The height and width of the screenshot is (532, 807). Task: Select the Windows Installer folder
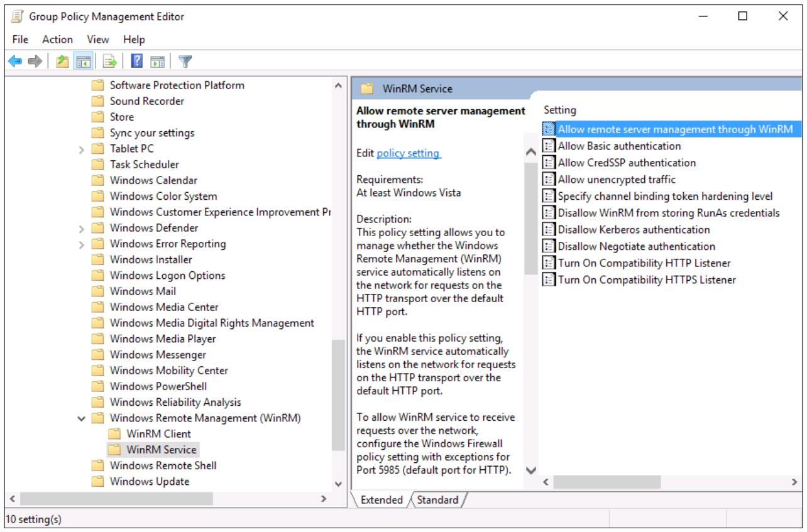click(151, 259)
